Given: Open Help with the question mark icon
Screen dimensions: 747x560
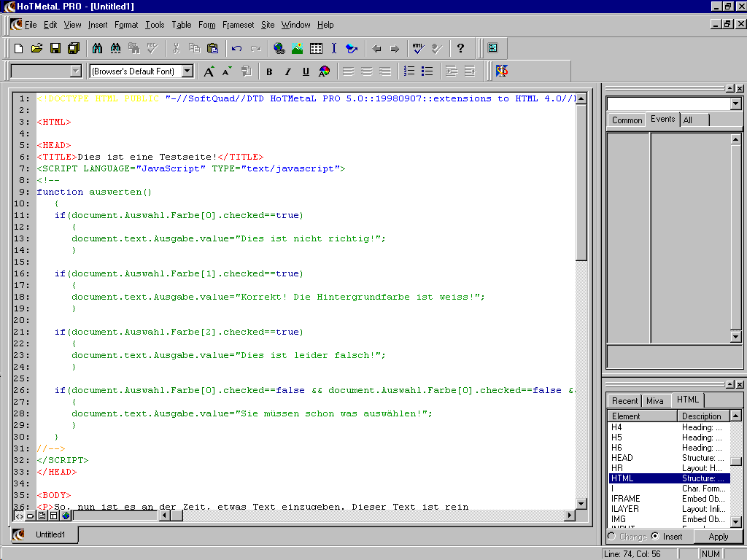Looking at the screenshot, I should click(460, 49).
